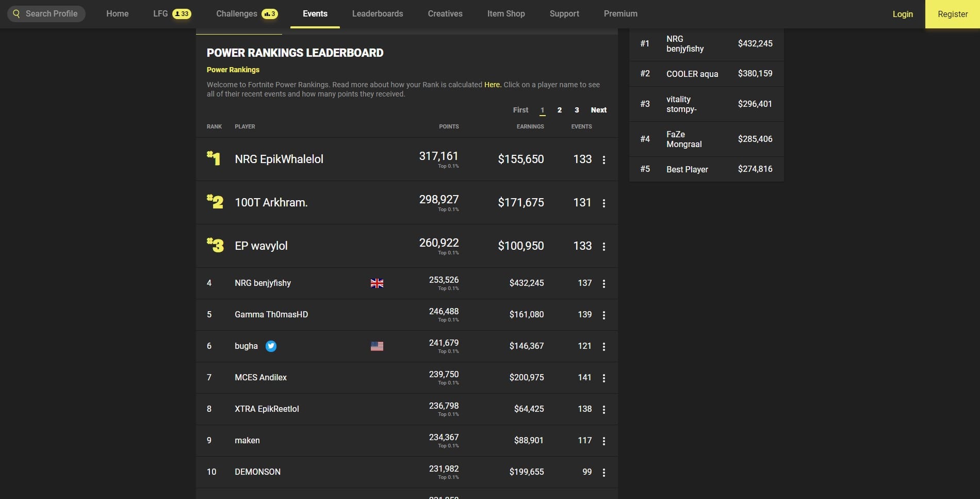Go to page 2 of rankings
The image size is (980, 499).
[x=560, y=110]
